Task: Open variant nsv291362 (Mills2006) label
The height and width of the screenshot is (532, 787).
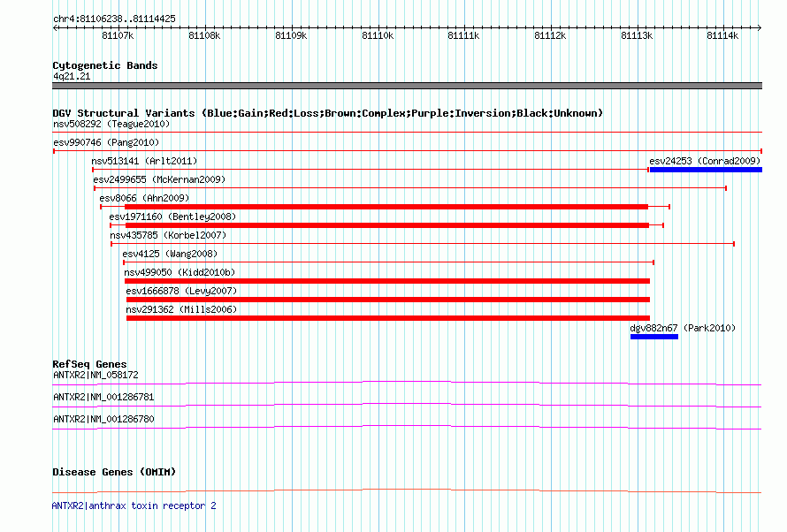Action: click(181, 309)
